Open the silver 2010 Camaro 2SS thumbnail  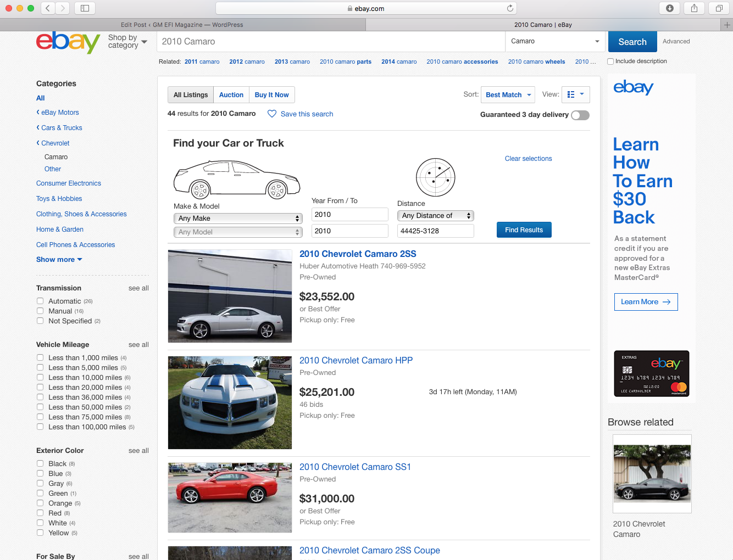[230, 296]
